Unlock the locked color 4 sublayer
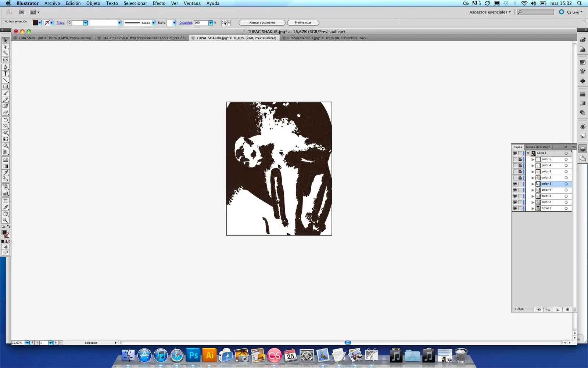This screenshot has width=588, height=368. coord(520,166)
